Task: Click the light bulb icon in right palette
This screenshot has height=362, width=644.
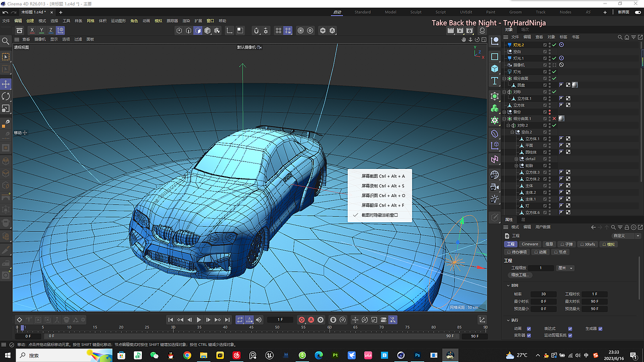Action: coord(495,199)
